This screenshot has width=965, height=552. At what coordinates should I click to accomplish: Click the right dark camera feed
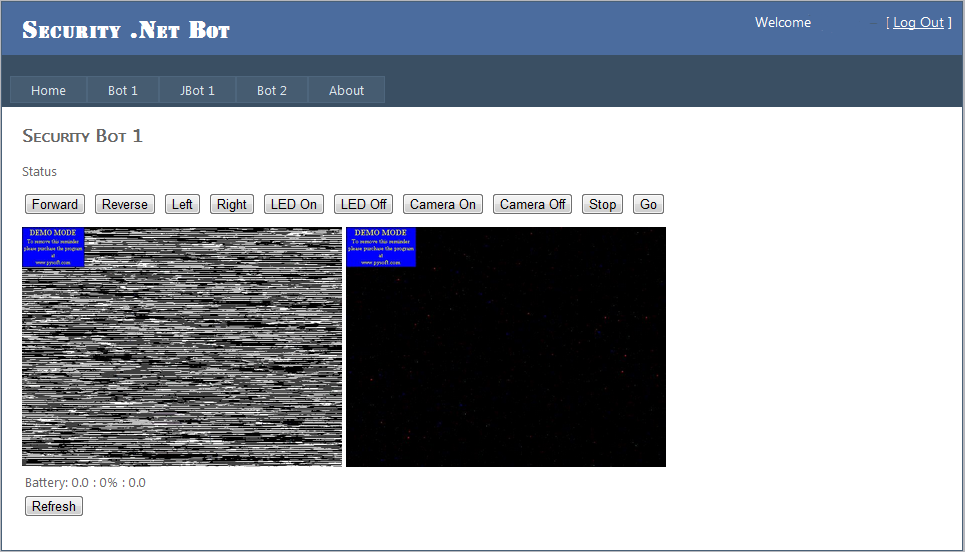[506, 347]
